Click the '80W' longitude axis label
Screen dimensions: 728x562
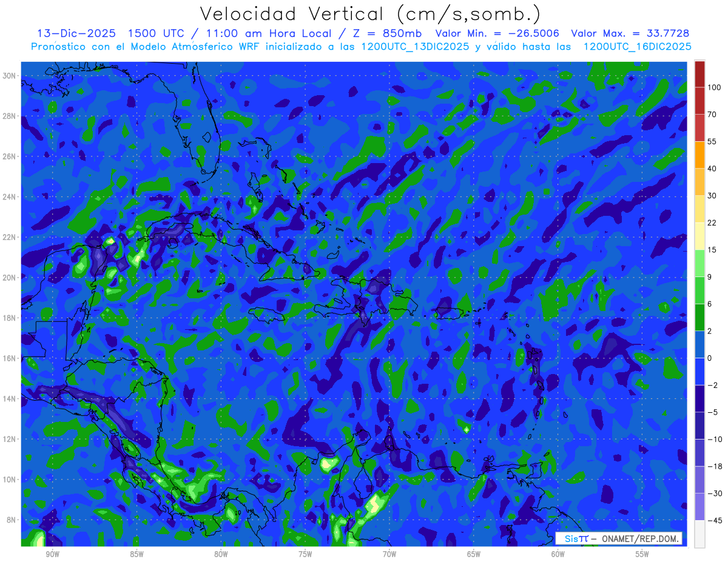tap(221, 554)
